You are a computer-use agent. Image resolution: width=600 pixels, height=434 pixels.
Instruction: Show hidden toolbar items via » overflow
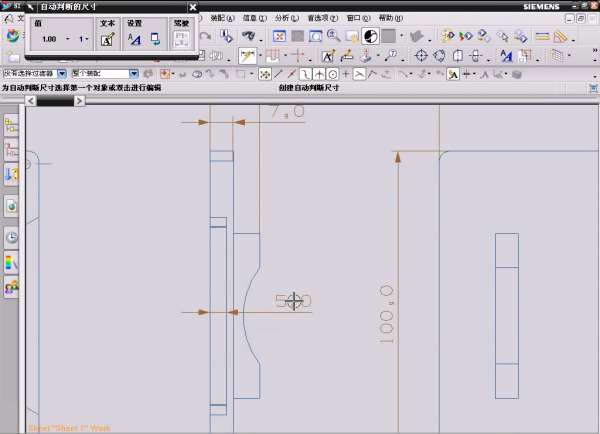click(x=595, y=51)
